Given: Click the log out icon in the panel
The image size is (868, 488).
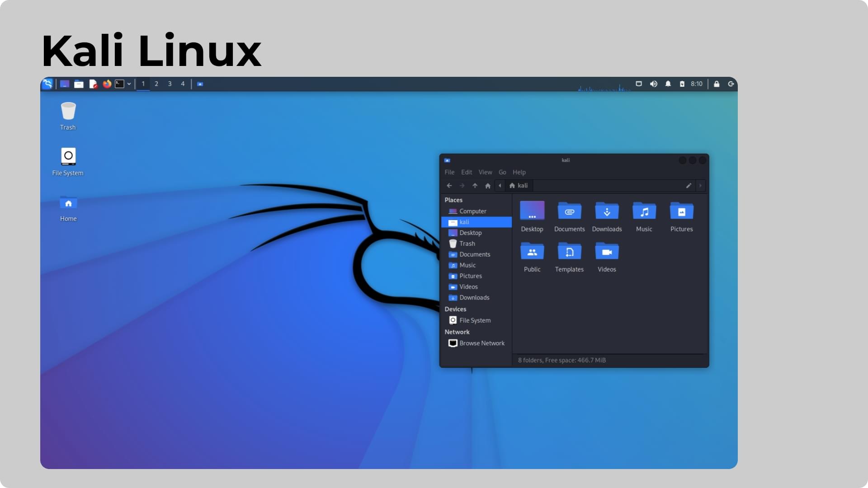Looking at the screenshot, I should 731,84.
